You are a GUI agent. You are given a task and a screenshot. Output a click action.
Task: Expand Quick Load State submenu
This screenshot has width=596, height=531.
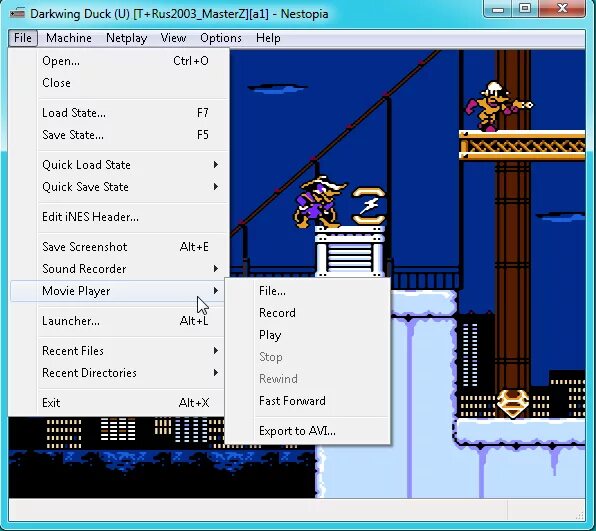(120, 165)
